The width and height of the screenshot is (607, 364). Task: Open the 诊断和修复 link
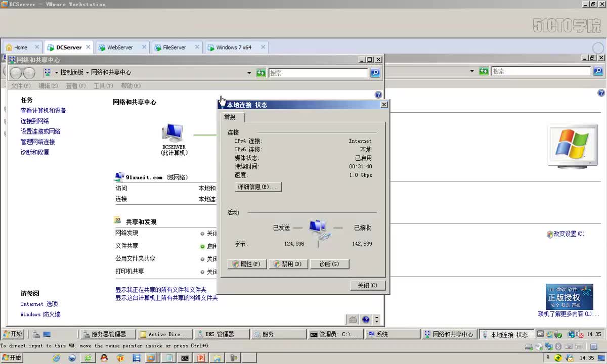(x=34, y=152)
